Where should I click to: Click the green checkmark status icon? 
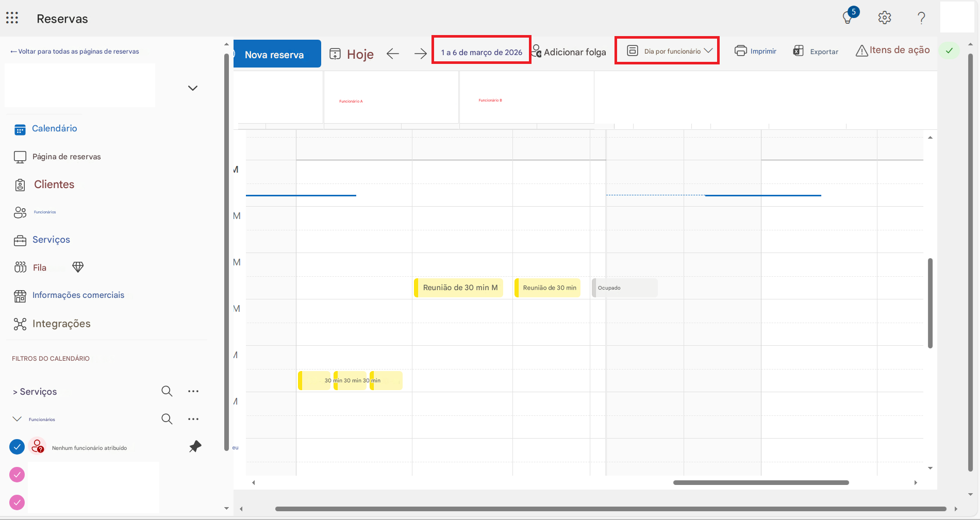(x=949, y=51)
